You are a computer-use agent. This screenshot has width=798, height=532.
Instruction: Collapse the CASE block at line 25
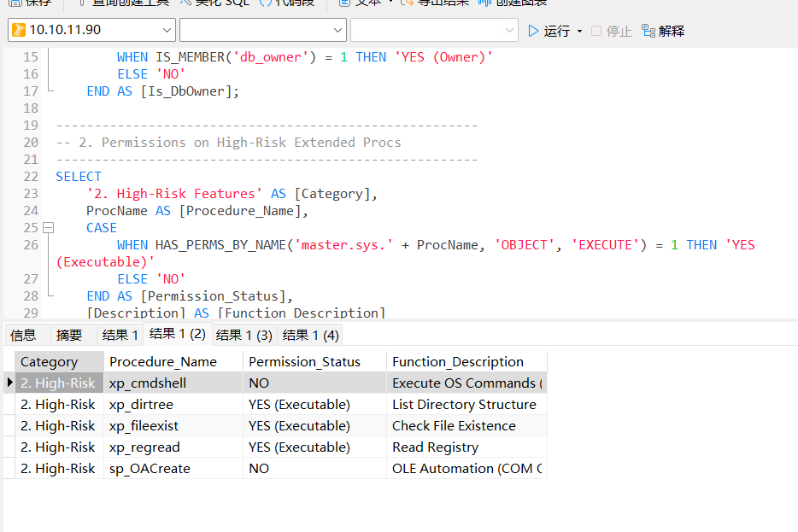48,228
